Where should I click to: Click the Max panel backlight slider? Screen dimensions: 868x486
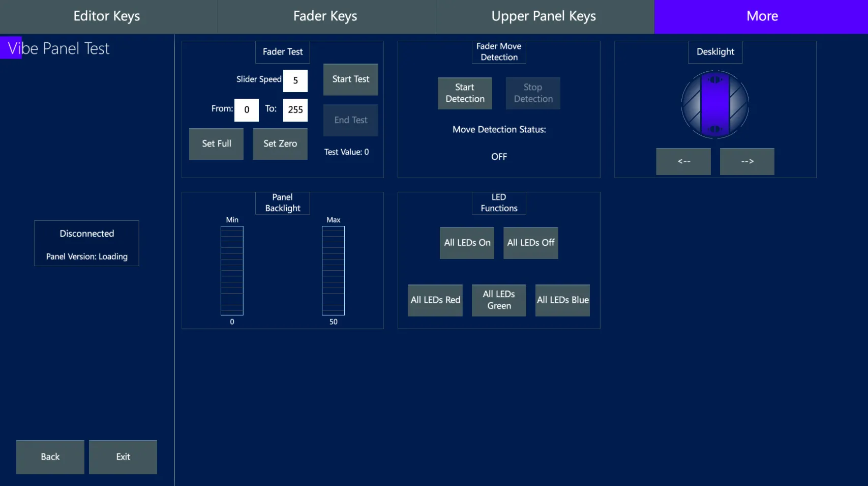[x=333, y=271]
